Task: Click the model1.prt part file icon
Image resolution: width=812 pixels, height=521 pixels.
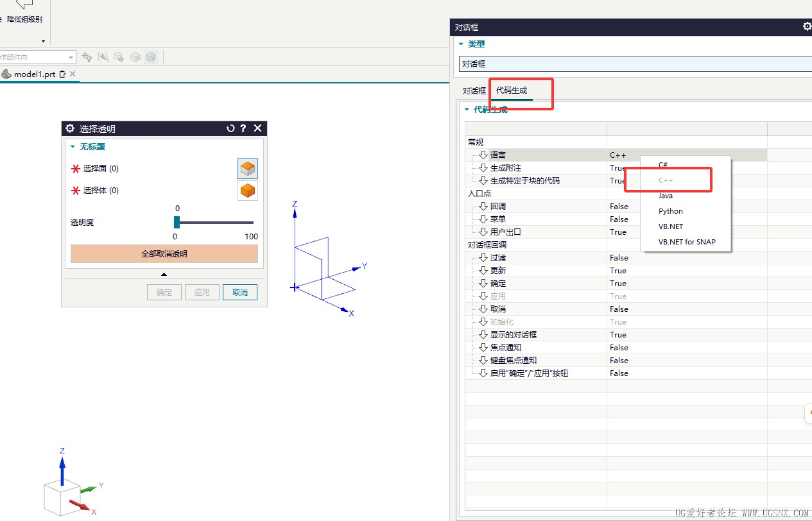Action: point(6,74)
